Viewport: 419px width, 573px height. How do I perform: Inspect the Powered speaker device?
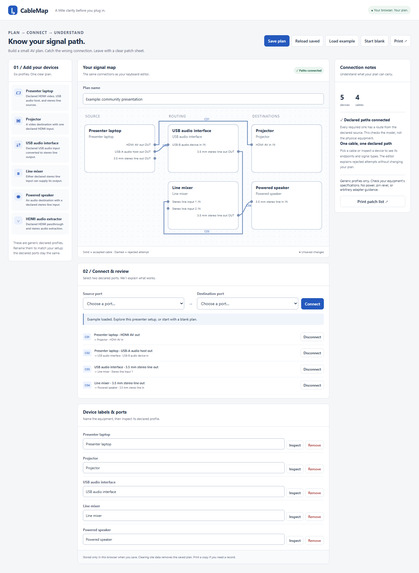pos(295,540)
